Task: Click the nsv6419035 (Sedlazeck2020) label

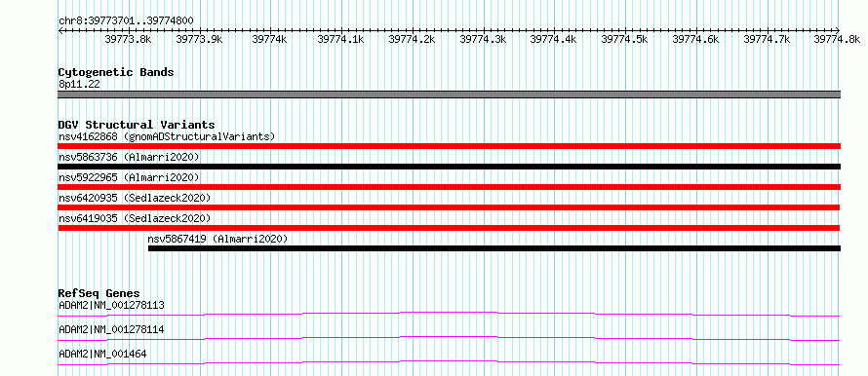Action: click(135, 218)
